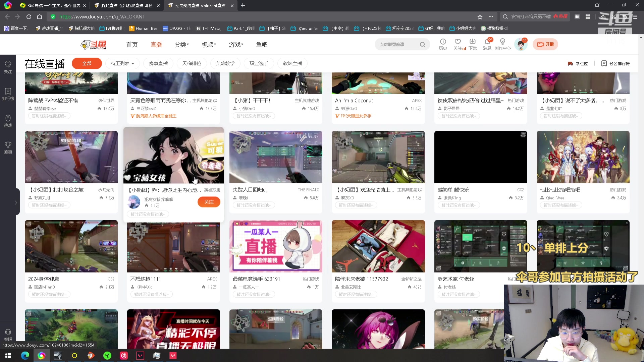Open 分区排行榜 link
Screen dimensions: 644x362
pyautogui.click(x=615, y=63)
